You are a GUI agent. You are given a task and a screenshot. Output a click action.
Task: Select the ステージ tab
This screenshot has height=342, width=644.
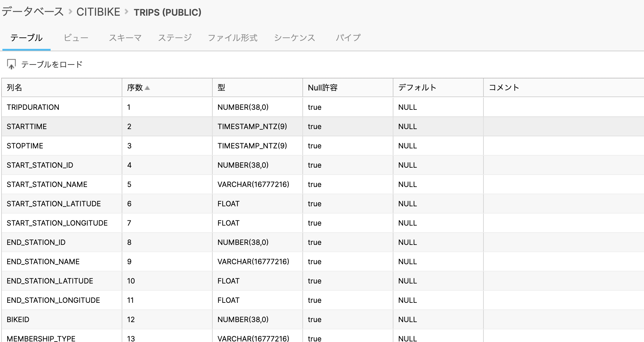point(175,38)
